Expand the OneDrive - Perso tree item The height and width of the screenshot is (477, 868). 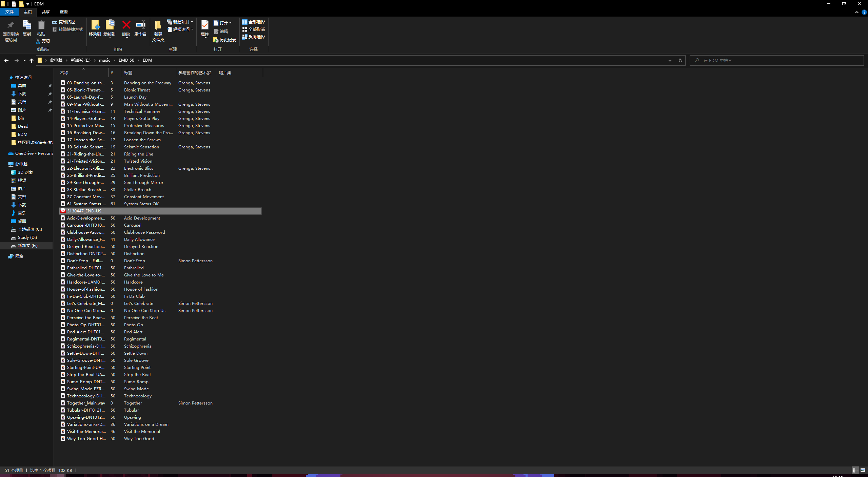pos(3,153)
